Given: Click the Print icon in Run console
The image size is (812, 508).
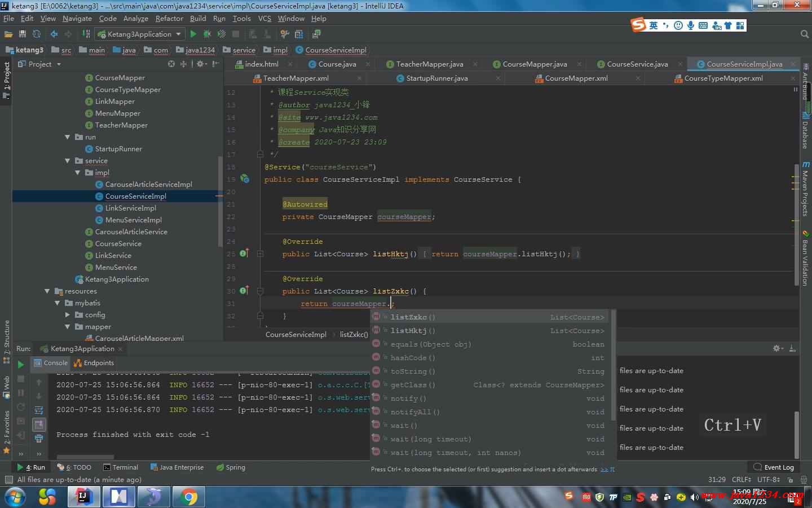Looking at the screenshot, I should pos(39,439).
